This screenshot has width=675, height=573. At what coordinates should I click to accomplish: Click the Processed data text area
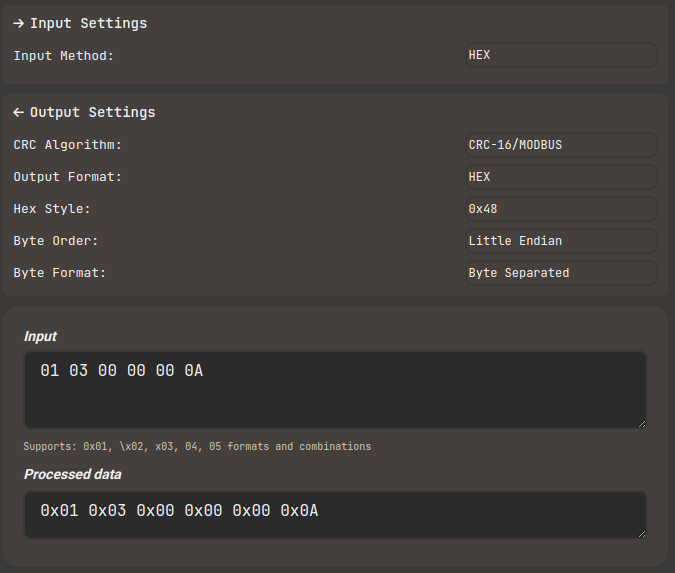335,515
